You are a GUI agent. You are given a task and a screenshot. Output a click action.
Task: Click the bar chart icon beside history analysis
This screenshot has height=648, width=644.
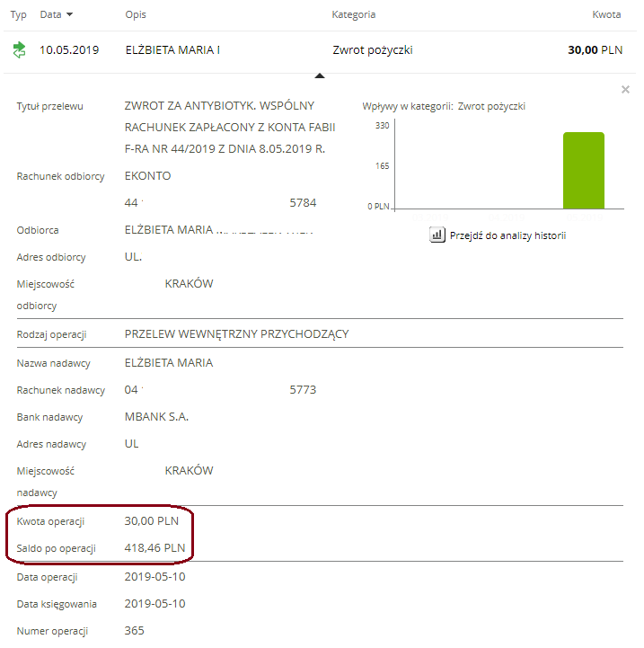coord(437,235)
